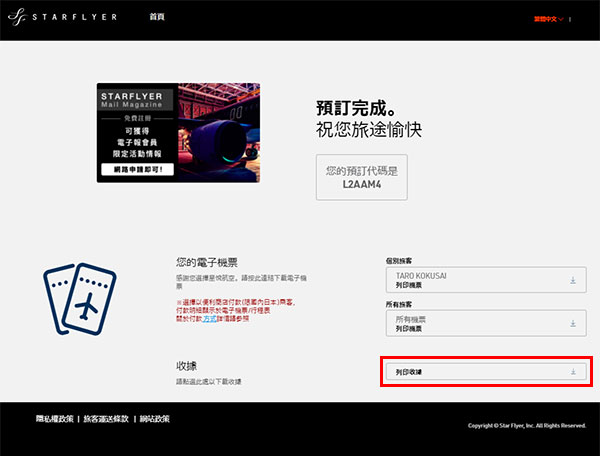This screenshot has width=600, height=456.
Task: Click the download icon for TARO KOKUSAI ticket
Action: [573, 281]
